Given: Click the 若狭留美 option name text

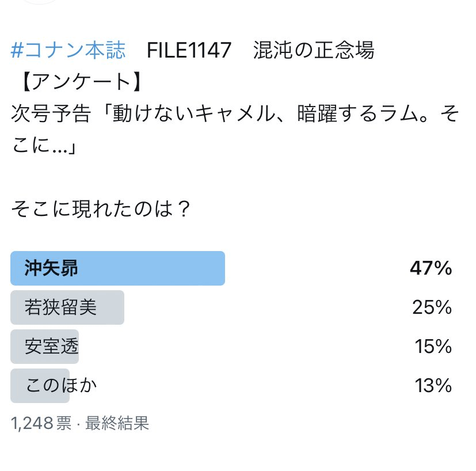Looking at the screenshot, I should (60, 307).
